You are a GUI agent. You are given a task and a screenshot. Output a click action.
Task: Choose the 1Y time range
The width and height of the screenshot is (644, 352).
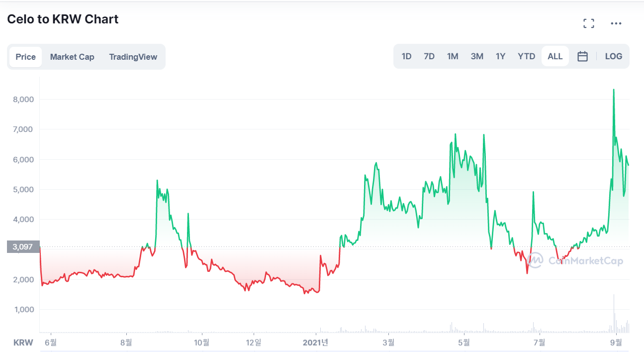(x=500, y=56)
